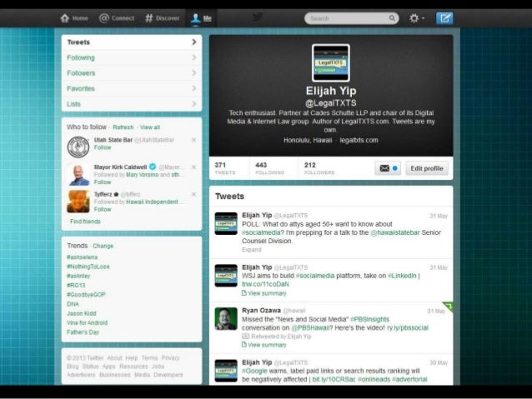Open the About link in the footer

click(x=114, y=358)
